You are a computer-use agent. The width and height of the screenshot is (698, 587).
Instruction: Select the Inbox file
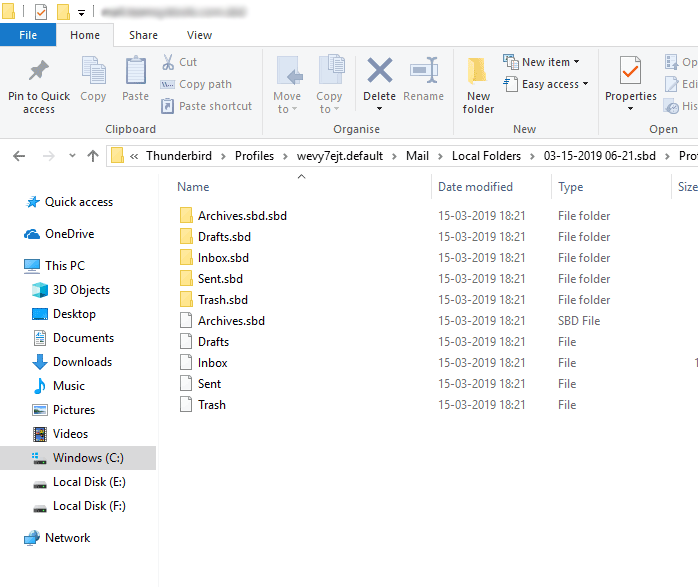click(212, 363)
